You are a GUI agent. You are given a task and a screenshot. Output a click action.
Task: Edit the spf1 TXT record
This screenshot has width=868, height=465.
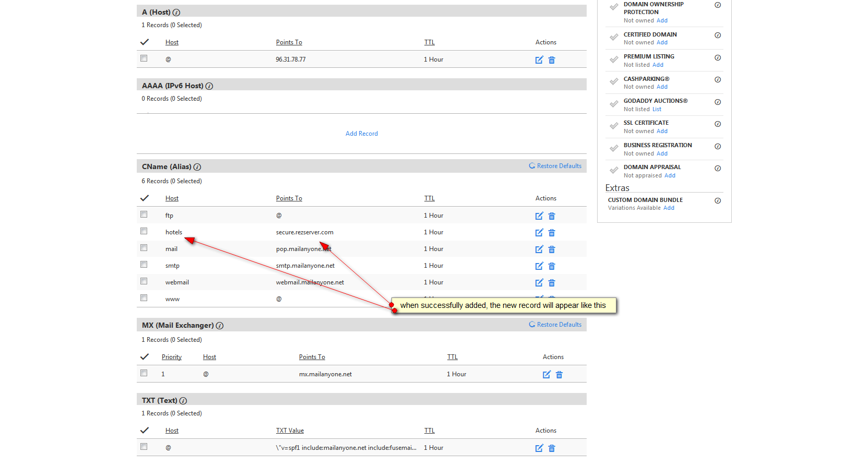[539, 448]
